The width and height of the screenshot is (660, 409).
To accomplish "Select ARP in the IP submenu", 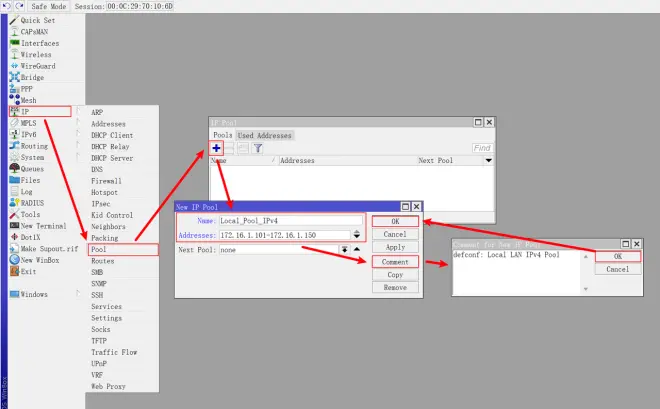I will pos(97,112).
